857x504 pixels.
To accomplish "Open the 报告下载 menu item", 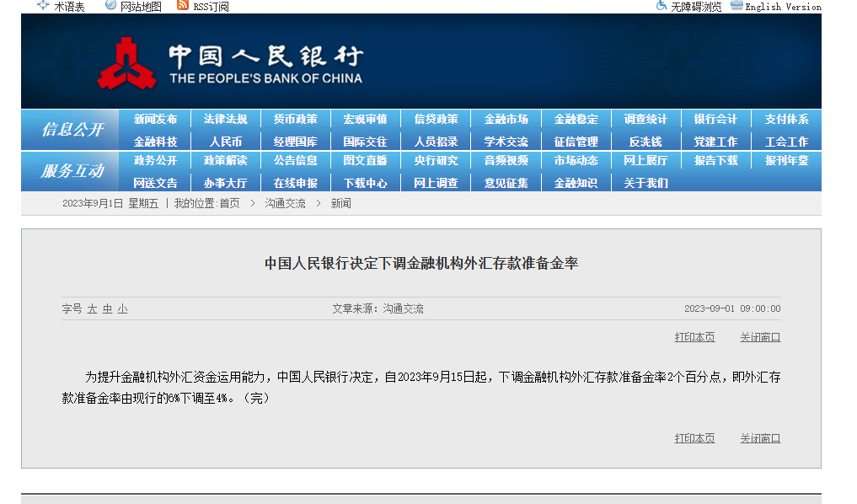I will 716,161.
